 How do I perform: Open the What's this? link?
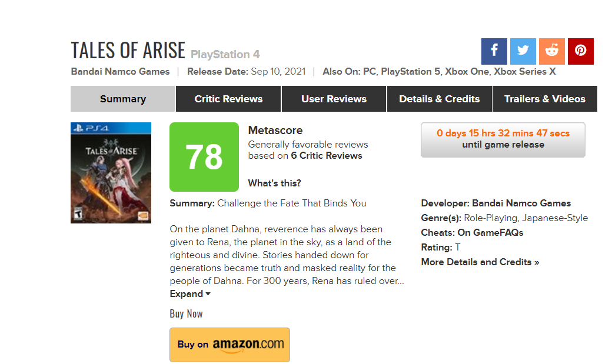[x=274, y=183]
